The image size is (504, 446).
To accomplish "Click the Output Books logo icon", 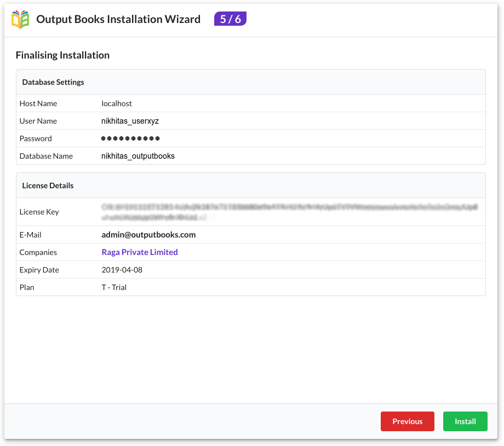I will 20,19.
